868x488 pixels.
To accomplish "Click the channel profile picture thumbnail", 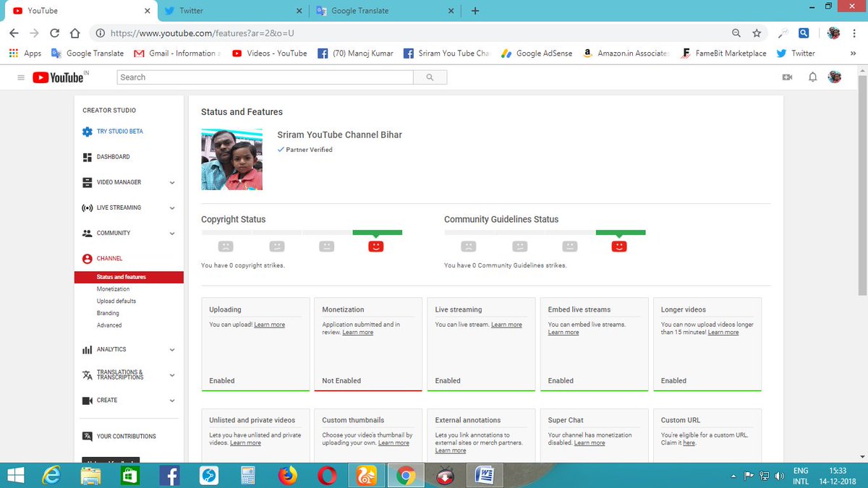I will click(231, 160).
